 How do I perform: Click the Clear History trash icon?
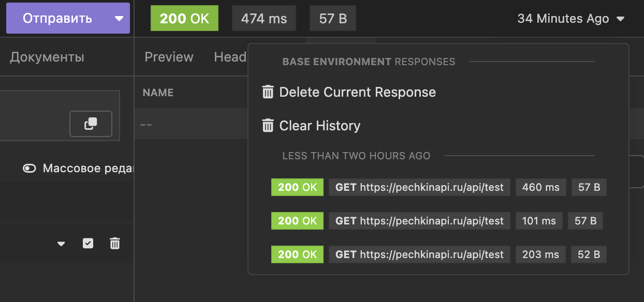click(x=268, y=125)
